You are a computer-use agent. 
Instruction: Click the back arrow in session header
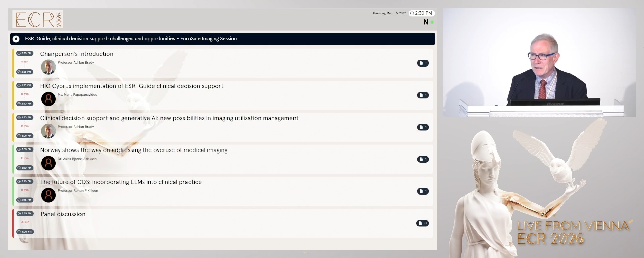[x=16, y=39]
